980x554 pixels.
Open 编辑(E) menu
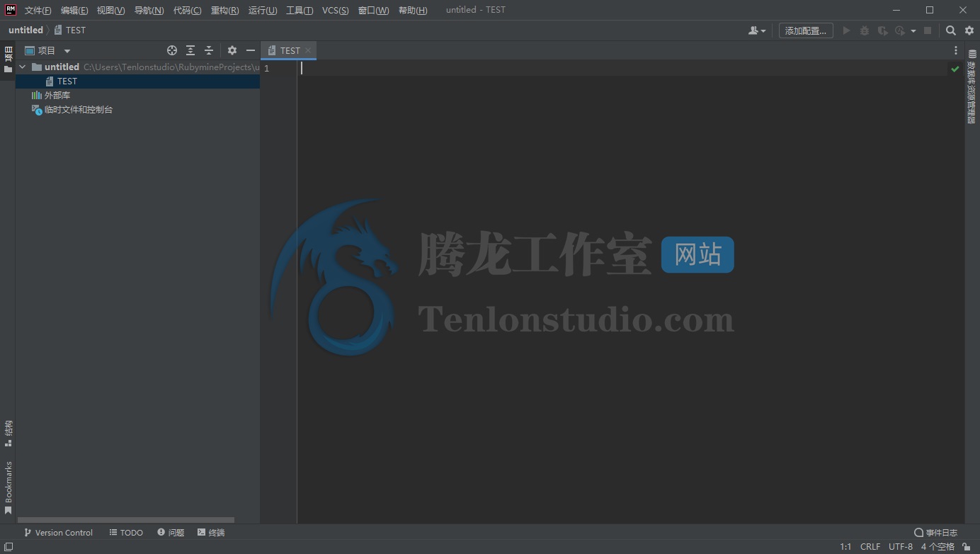(x=74, y=10)
